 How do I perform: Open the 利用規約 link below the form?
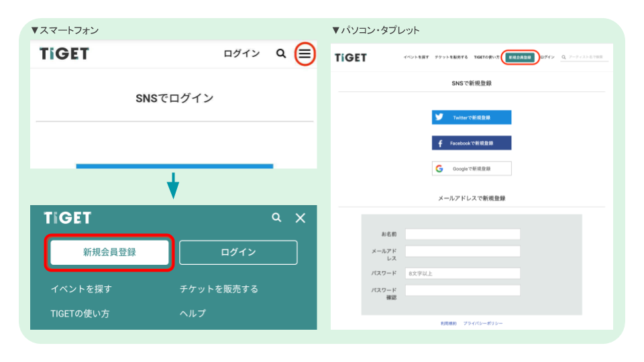click(449, 323)
